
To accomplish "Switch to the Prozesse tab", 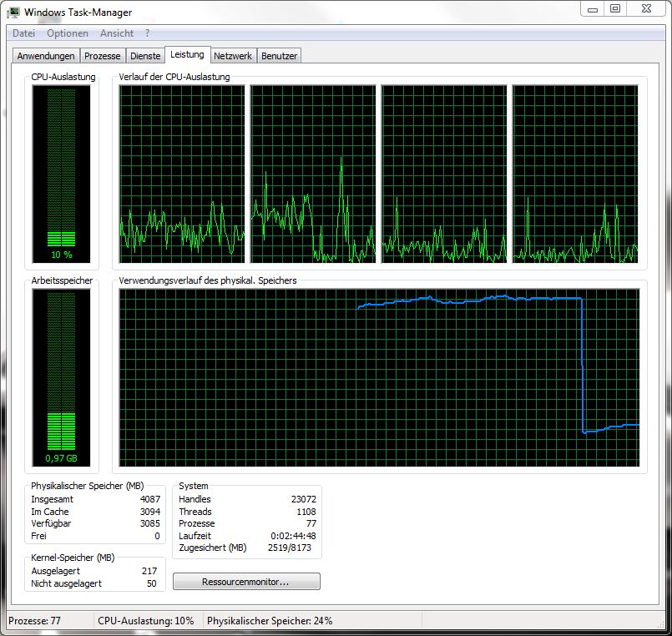I will click(103, 56).
